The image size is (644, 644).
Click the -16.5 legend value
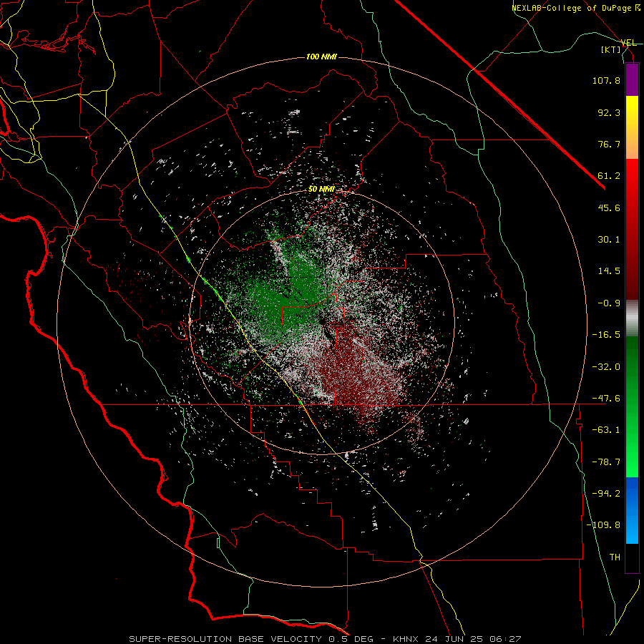[x=606, y=335]
